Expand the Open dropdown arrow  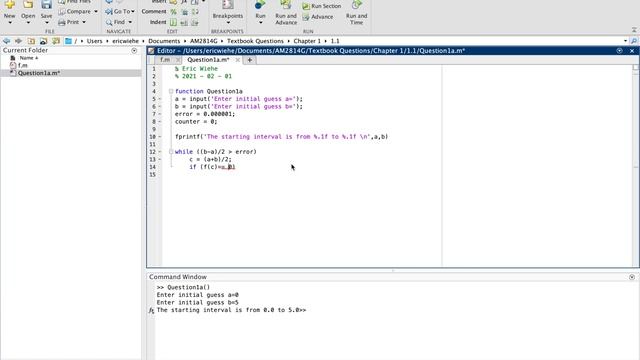pyautogui.click(x=28, y=22)
